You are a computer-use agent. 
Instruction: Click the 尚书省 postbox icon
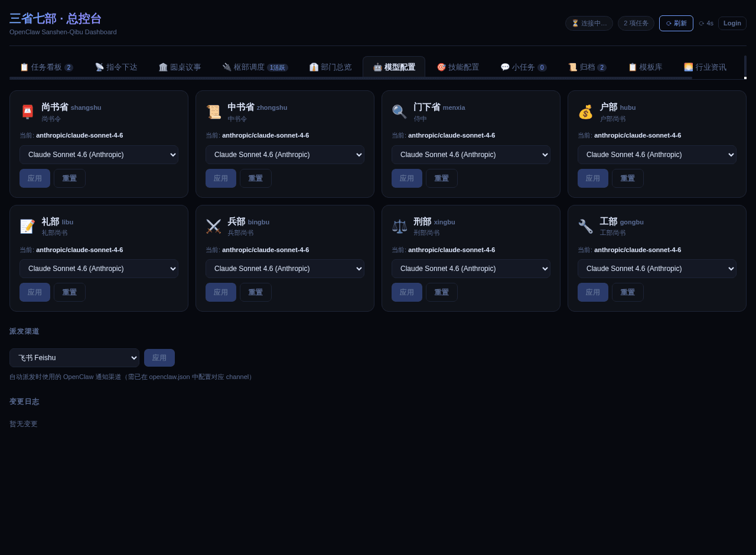[28, 112]
